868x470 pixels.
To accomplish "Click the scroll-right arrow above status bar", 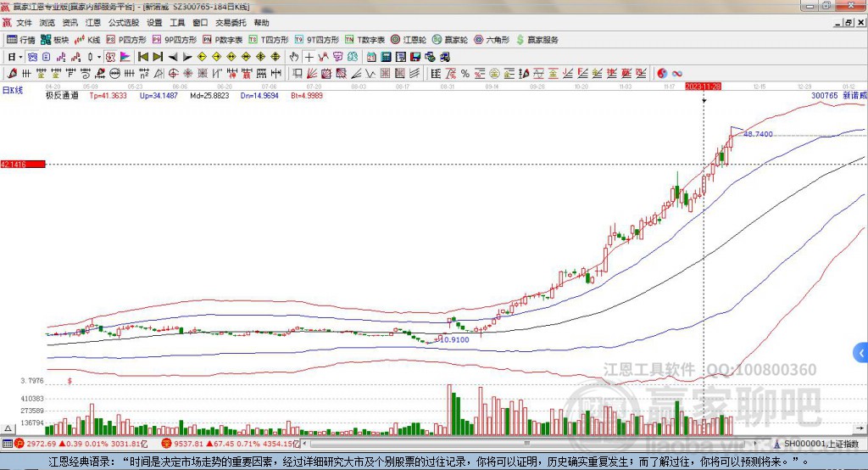I will click(860, 428).
